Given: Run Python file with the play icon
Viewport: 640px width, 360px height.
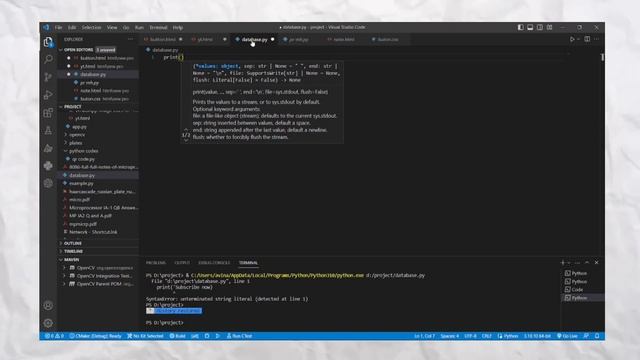Looking at the screenshot, I should (x=572, y=39).
